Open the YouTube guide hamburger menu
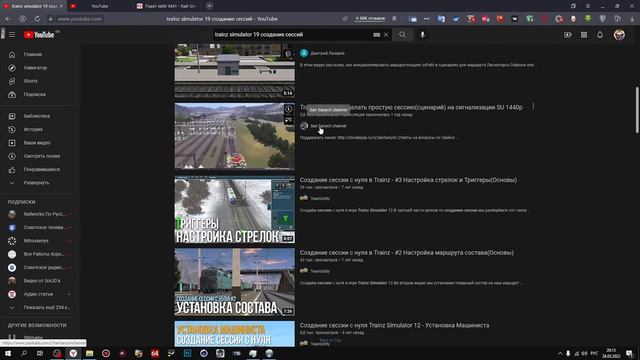The height and width of the screenshot is (360, 640). (12, 35)
